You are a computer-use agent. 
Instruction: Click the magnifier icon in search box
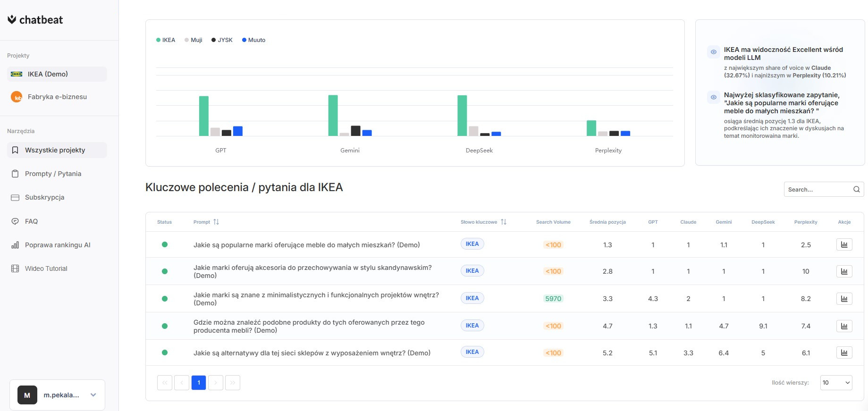tap(857, 189)
